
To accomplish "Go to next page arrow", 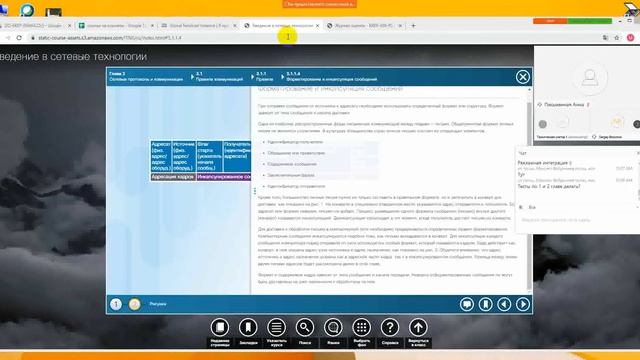I will tap(523, 304).
